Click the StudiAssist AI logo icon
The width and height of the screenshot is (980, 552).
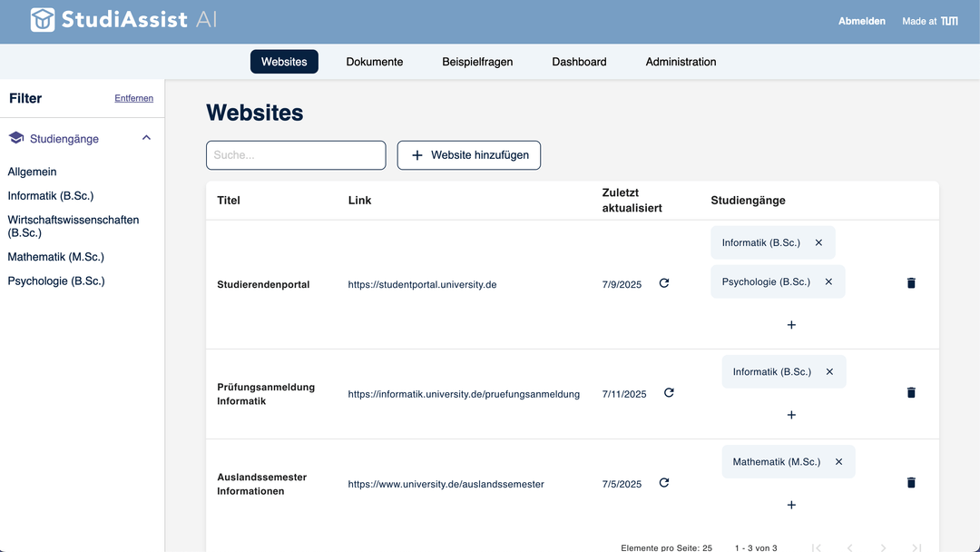(43, 19)
